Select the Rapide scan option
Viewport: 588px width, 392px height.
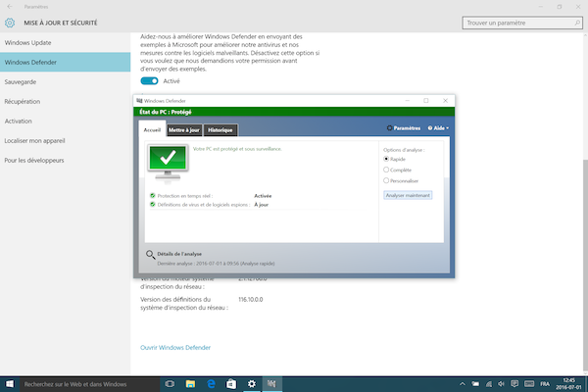pos(386,159)
